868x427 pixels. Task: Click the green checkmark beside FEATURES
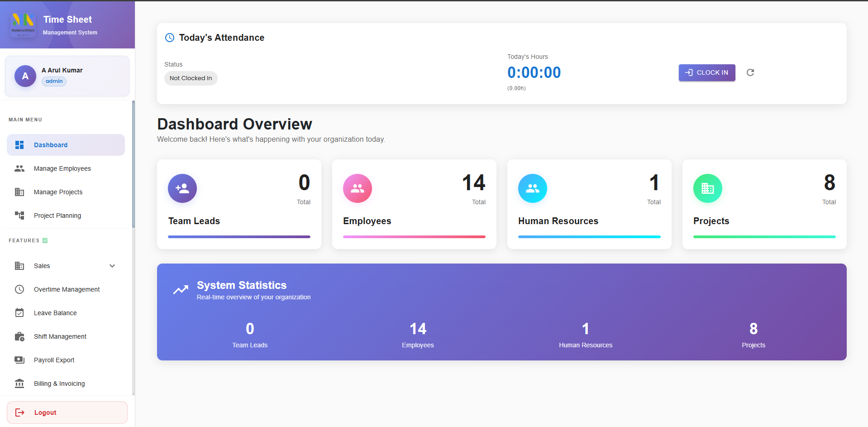click(x=45, y=240)
